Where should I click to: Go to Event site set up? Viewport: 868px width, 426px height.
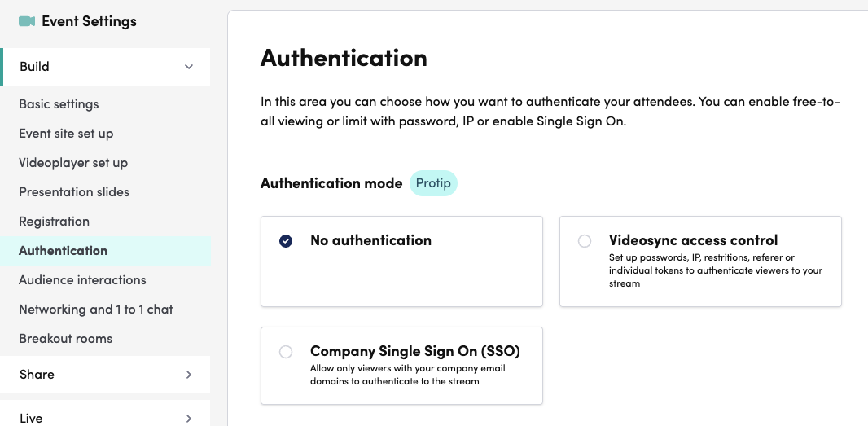pyautogui.click(x=66, y=134)
